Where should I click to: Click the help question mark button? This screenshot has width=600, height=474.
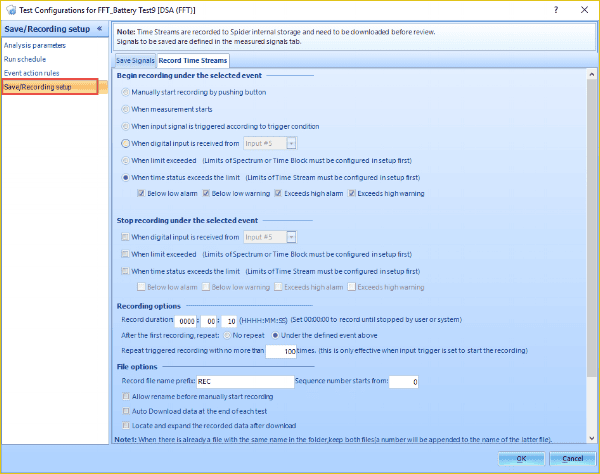(554, 8)
